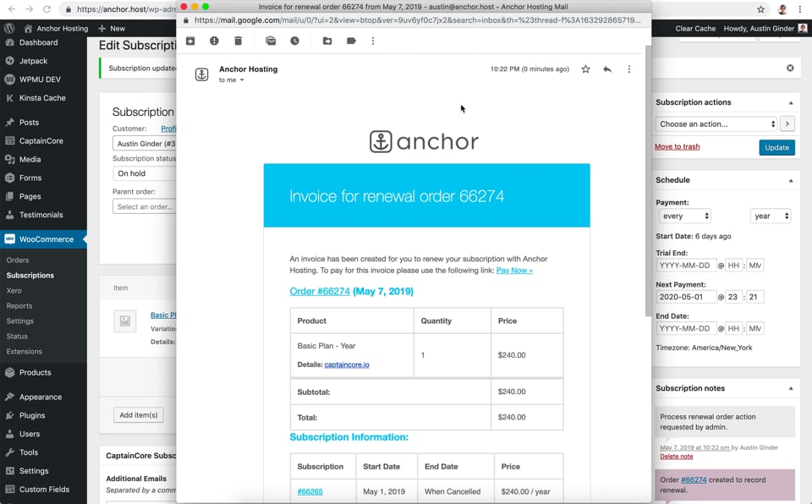Go back in browser
This screenshot has height=504, width=812.
[x=12, y=9]
